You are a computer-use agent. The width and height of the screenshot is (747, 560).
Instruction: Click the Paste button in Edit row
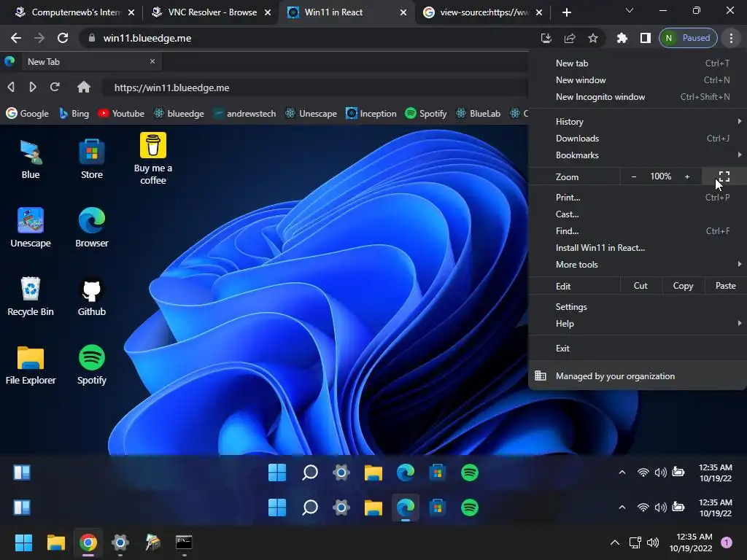[726, 286]
